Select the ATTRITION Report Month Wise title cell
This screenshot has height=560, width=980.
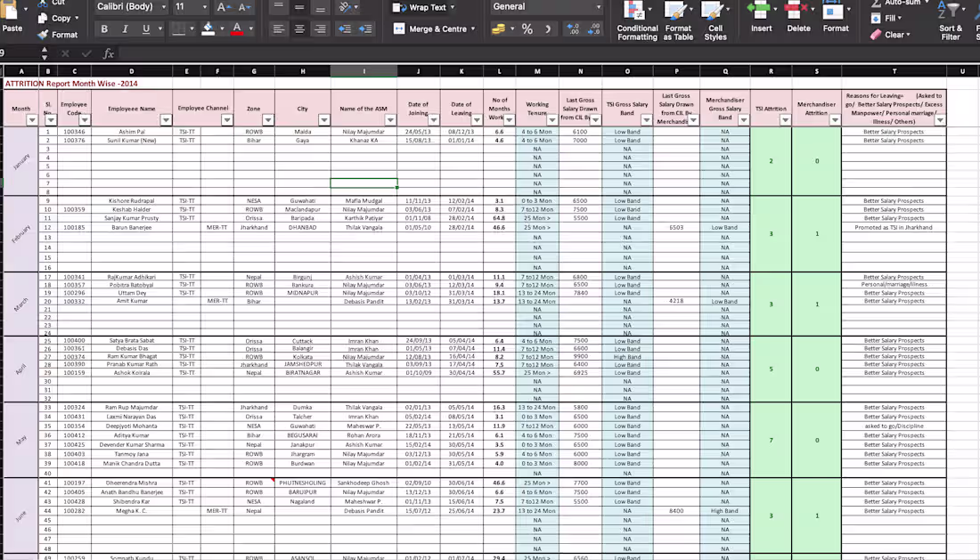click(71, 83)
